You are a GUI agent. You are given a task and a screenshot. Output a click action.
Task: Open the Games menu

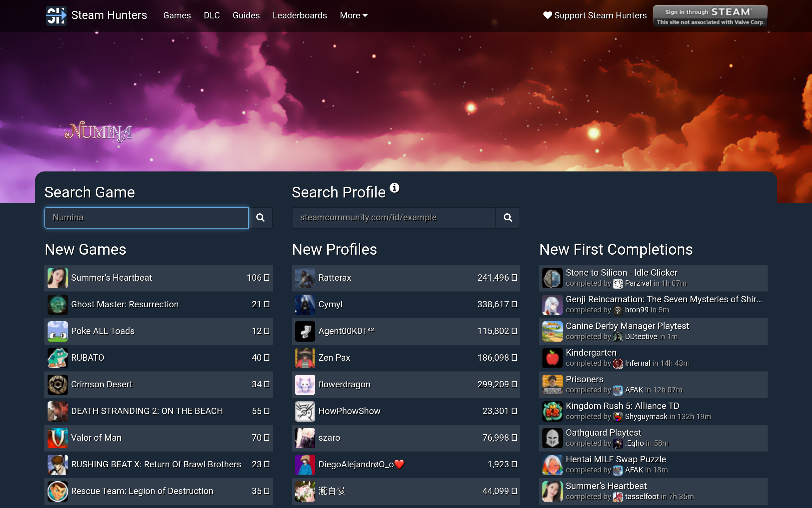click(177, 16)
